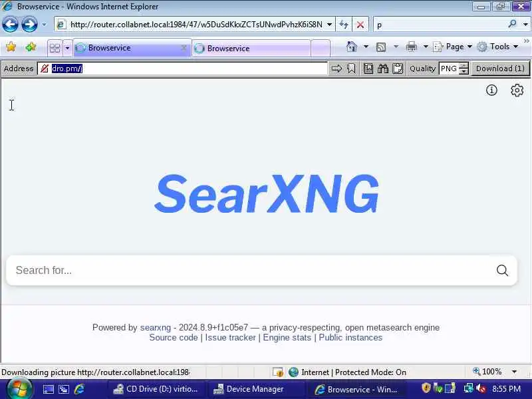Expand the IE address bar history dropdown

[x=329, y=25]
